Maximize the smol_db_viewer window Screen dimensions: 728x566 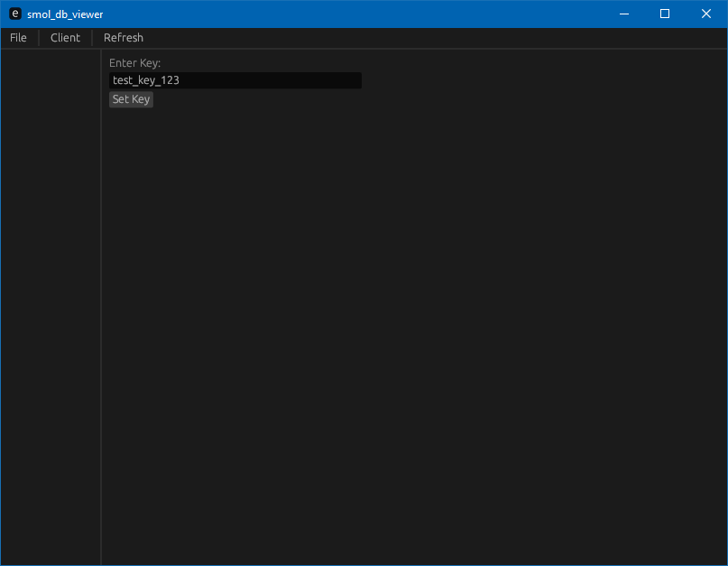pyautogui.click(x=665, y=14)
